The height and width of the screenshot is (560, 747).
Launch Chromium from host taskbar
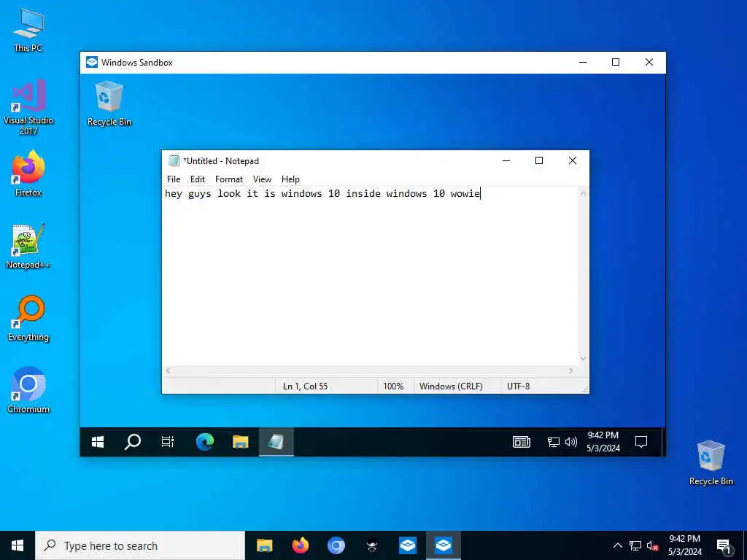click(x=336, y=545)
